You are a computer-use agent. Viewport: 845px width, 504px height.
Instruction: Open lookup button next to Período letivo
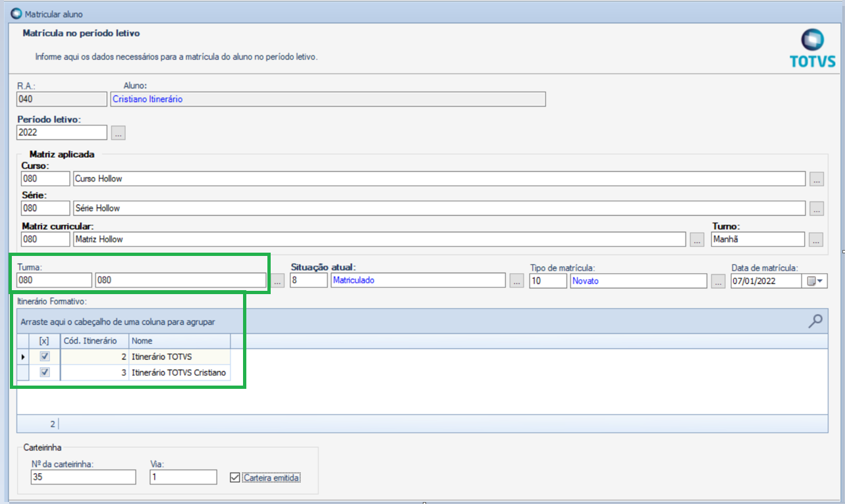click(x=118, y=133)
